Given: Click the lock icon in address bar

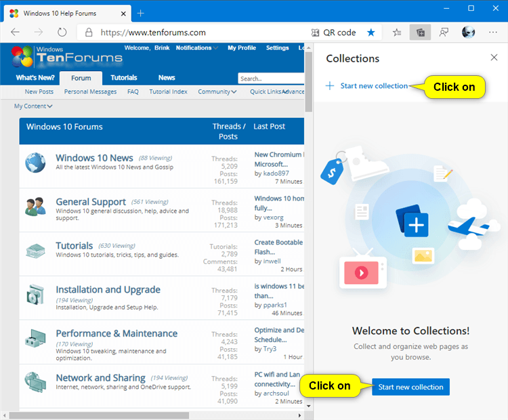Looking at the screenshot, I should [x=89, y=33].
